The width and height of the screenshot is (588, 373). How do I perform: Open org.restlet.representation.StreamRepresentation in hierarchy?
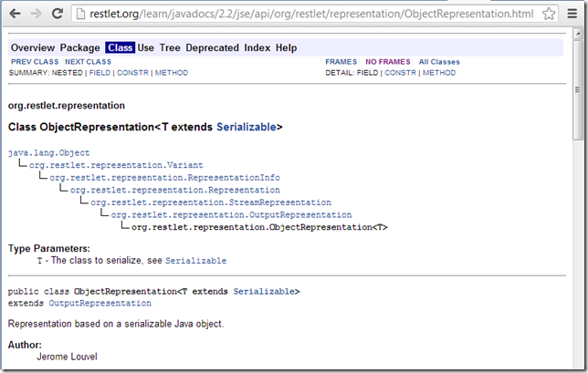211,202
